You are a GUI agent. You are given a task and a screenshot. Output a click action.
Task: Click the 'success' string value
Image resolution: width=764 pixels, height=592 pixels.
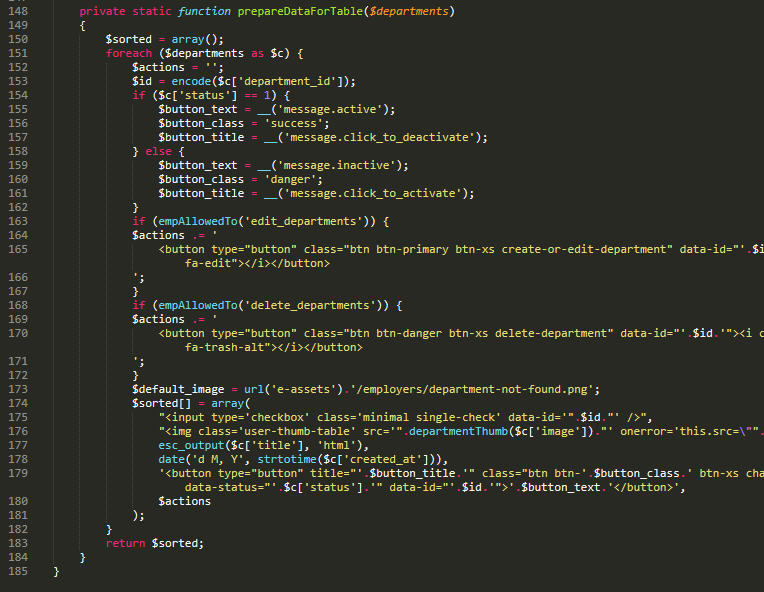coord(293,123)
